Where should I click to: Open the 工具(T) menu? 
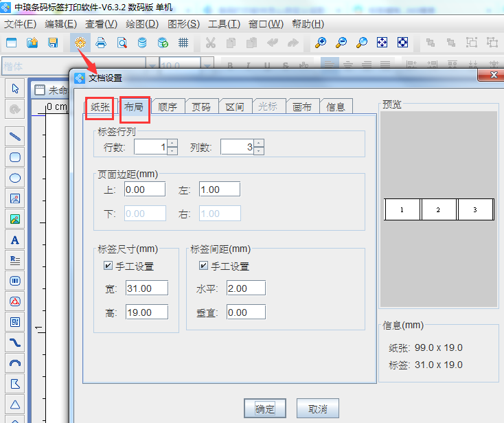[224, 24]
